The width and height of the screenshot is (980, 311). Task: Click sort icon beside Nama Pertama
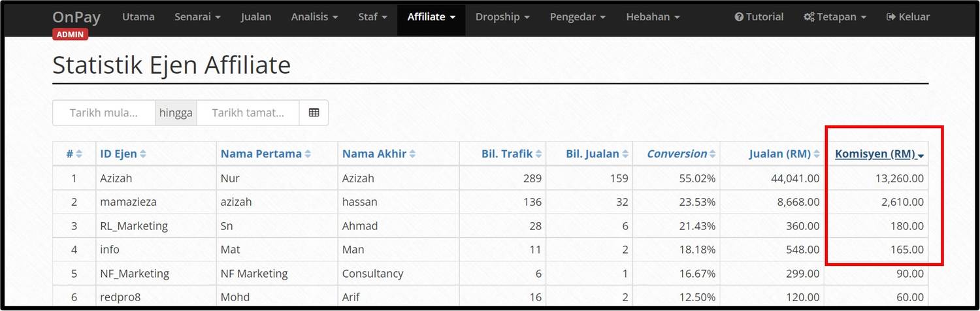pyautogui.click(x=308, y=154)
